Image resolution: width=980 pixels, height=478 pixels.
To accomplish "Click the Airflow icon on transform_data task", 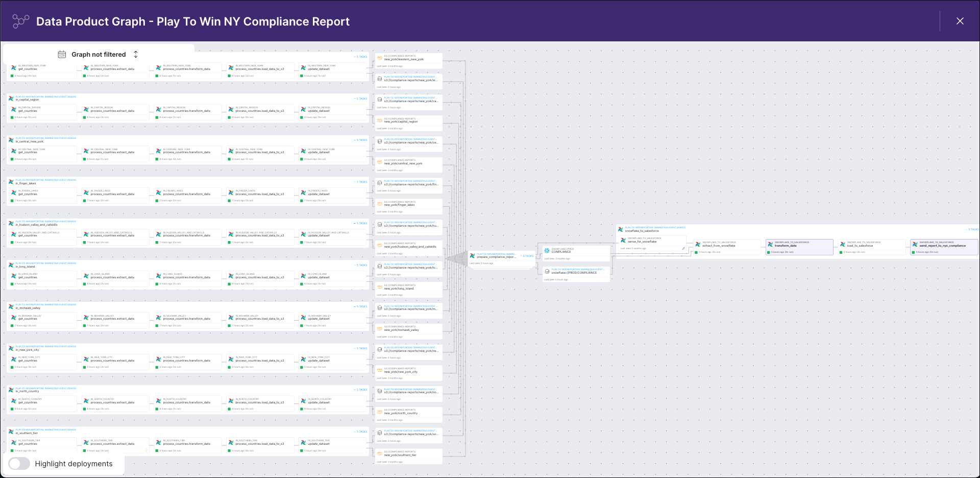I will (770, 244).
